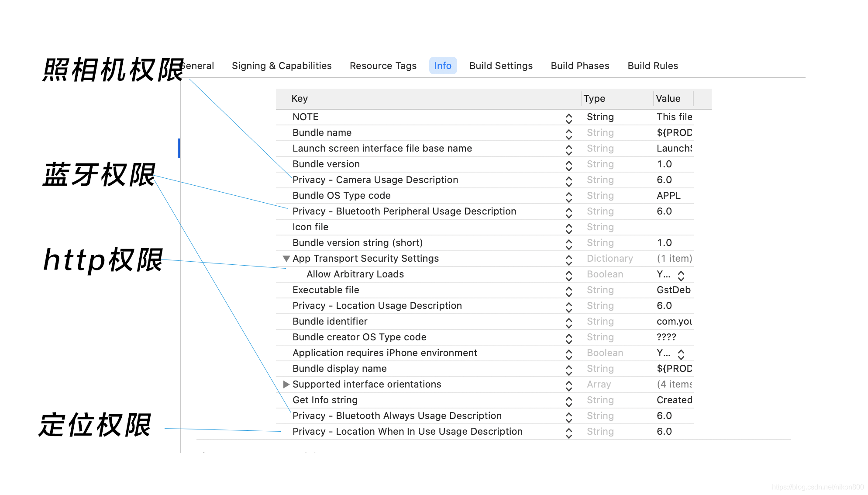The width and height of the screenshot is (868, 495).
Task: Collapse App Transport Security Settings
Action: click(286, 259)
